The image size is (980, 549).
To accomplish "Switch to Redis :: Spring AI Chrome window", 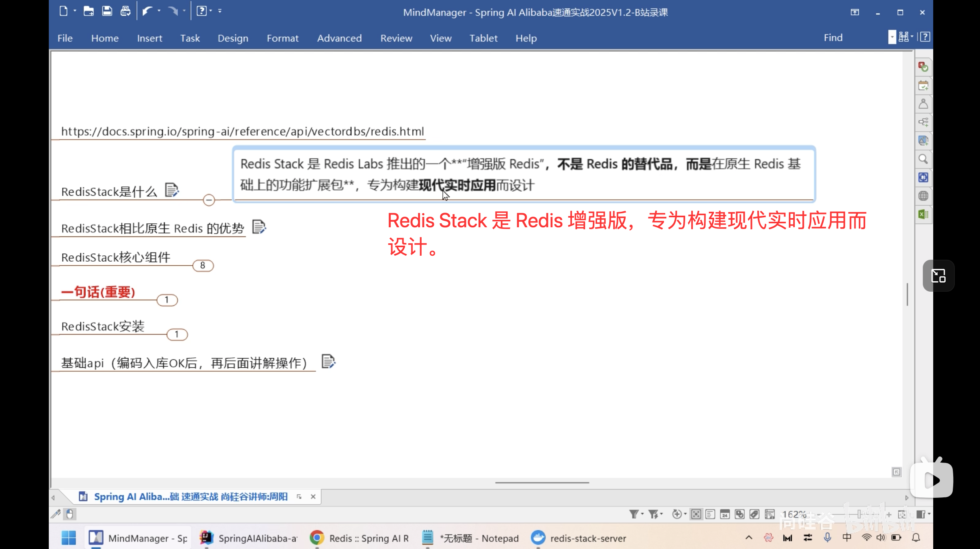I will (x=359, y=538).
